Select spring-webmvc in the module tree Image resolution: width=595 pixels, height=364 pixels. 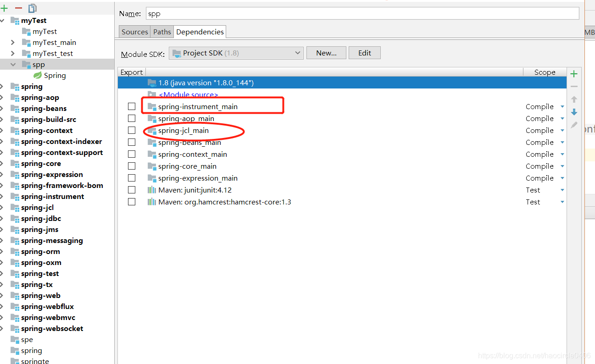(48, 318)
